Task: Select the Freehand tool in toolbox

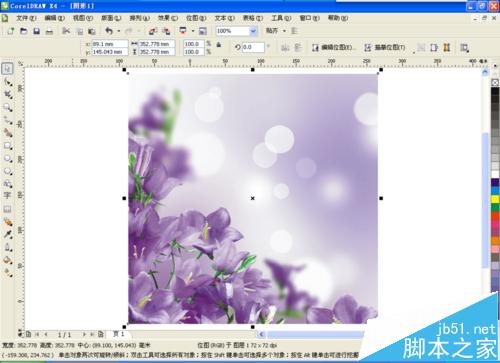Action: 7,120
